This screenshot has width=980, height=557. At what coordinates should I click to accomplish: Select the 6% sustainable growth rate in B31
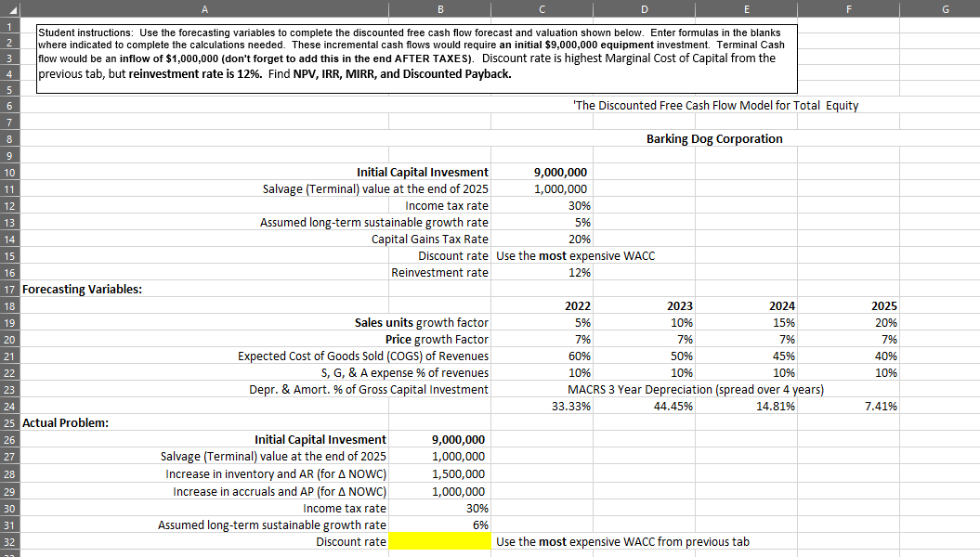[480, 525]
